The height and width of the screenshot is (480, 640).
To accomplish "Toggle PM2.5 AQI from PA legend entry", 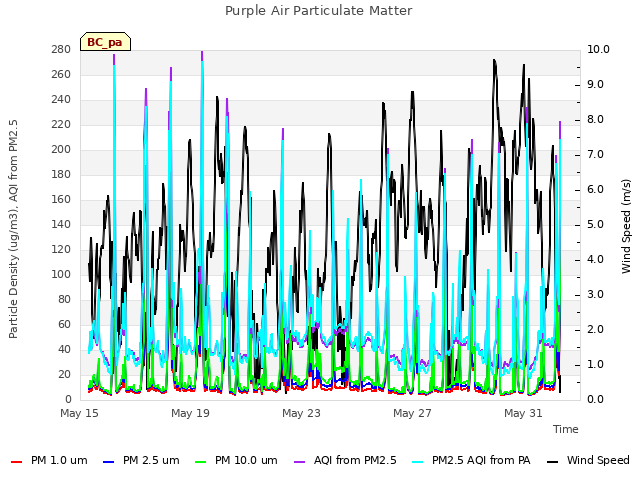I will [471, 461].
